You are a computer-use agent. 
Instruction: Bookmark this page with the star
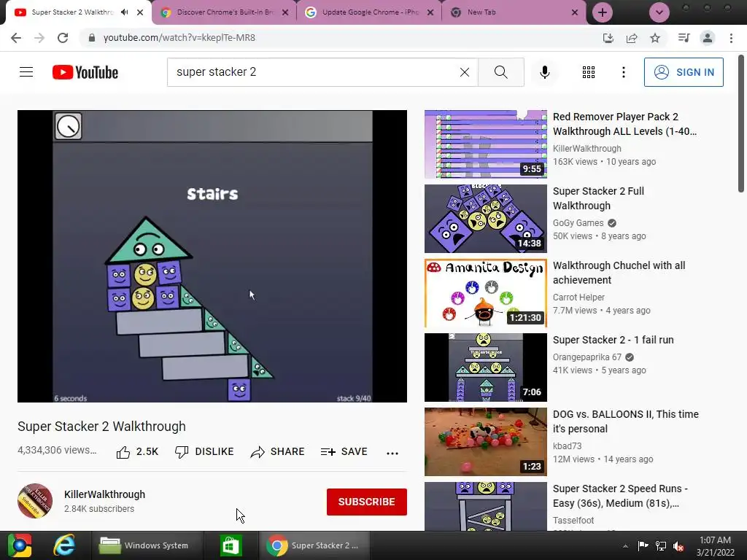[x=655, y=38]
